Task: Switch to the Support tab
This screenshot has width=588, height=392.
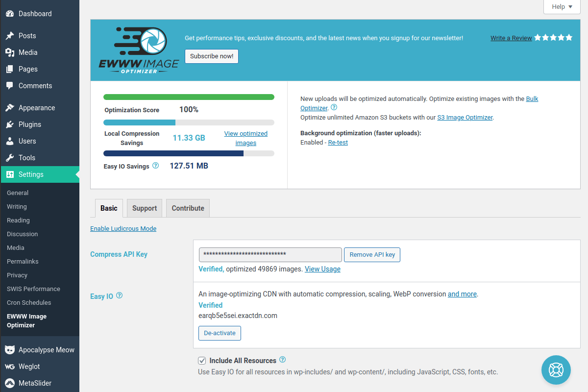Action: point(145,208)
